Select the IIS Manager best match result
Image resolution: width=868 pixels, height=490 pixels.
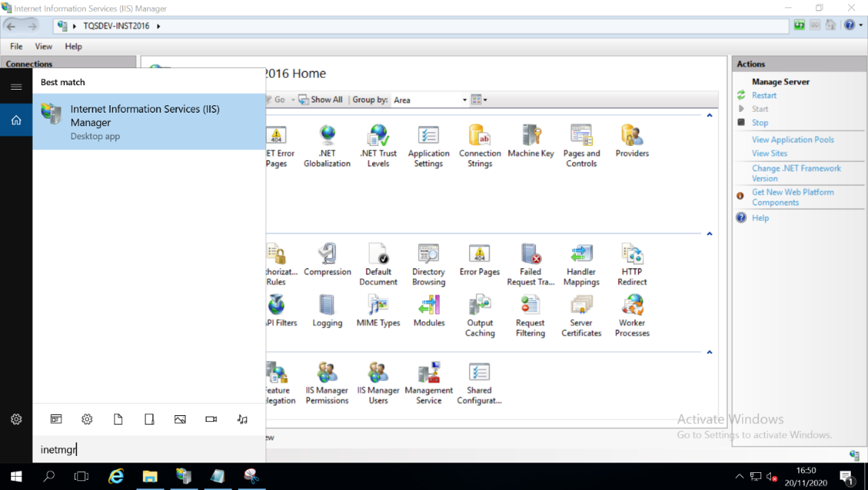click(x=148, y=122)
